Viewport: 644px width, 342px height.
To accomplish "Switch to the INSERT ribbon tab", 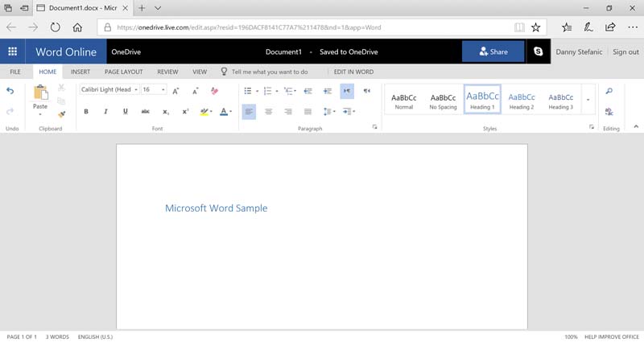I will 80,72.
